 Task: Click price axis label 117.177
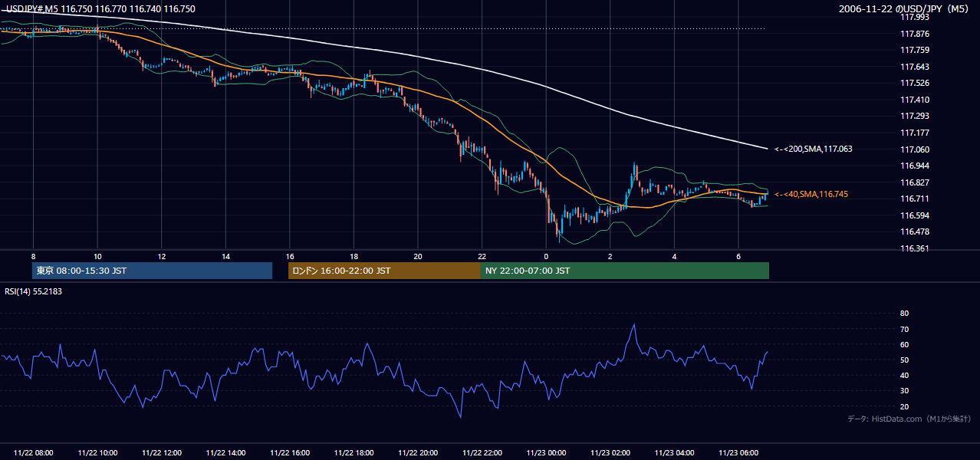tap(914, 133)
